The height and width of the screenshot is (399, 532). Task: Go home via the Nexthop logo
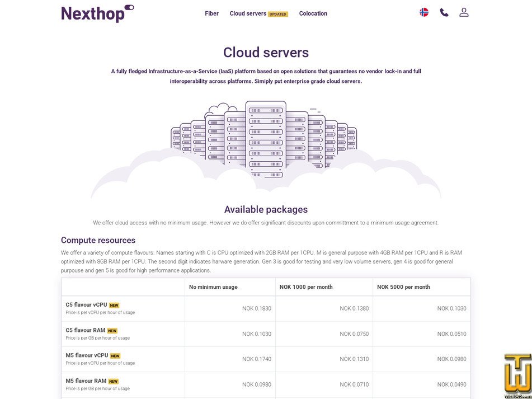tap(97, 13)
